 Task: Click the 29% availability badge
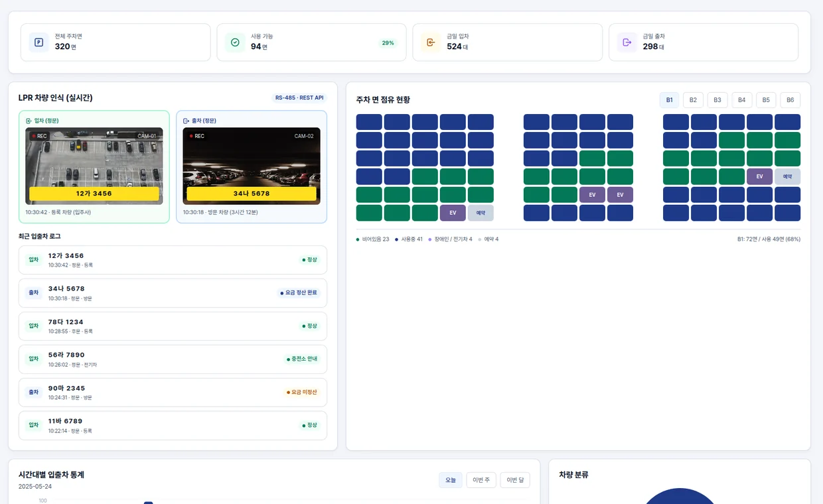coord(388,42)
